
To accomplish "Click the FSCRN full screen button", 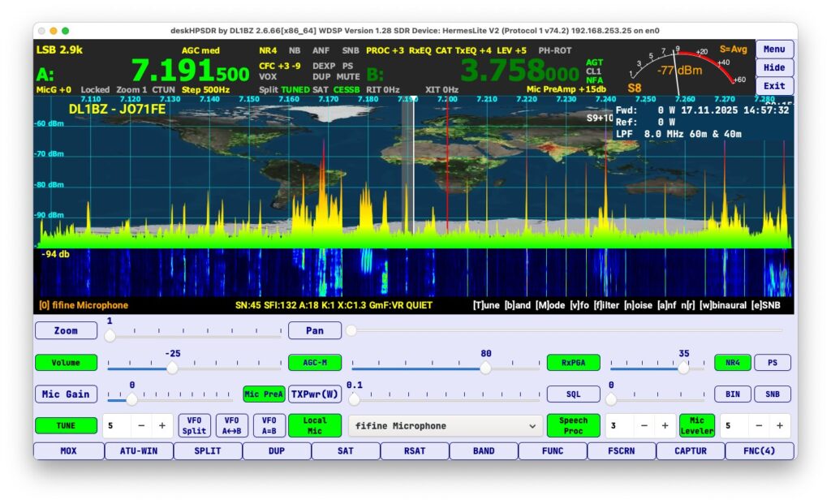I will coord(621,450).
